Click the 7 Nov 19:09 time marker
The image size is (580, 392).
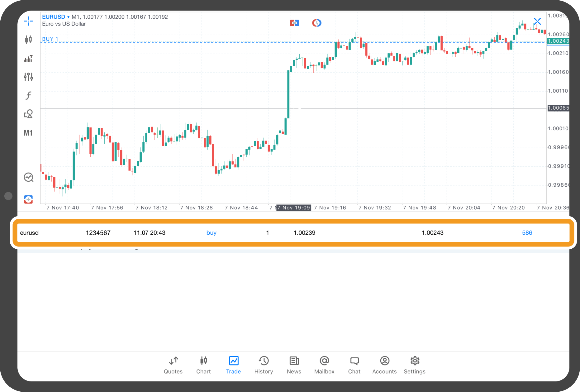click(x=294, y=208)
